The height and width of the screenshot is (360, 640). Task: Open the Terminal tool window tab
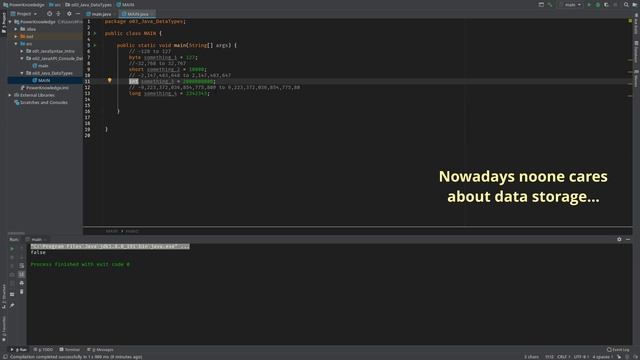(x=70, y=350)
